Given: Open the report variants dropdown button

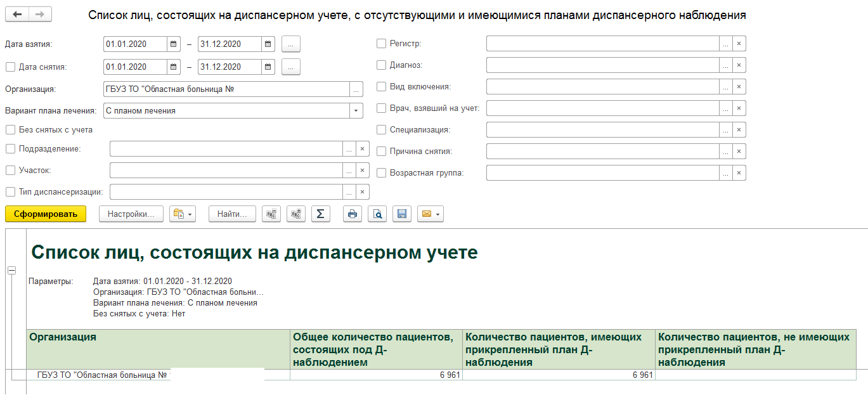Looking at the screenshot, I should click(183, 214).
